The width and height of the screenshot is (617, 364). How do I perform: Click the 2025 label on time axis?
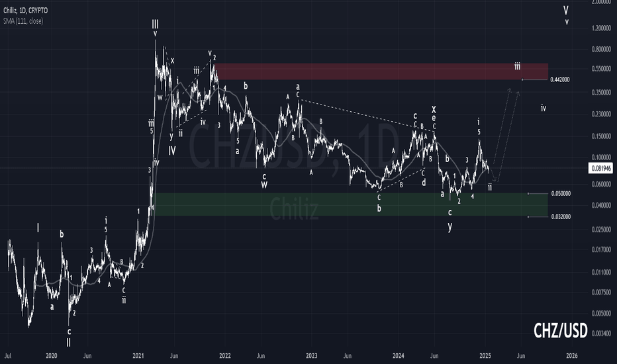tap(485, 356)
